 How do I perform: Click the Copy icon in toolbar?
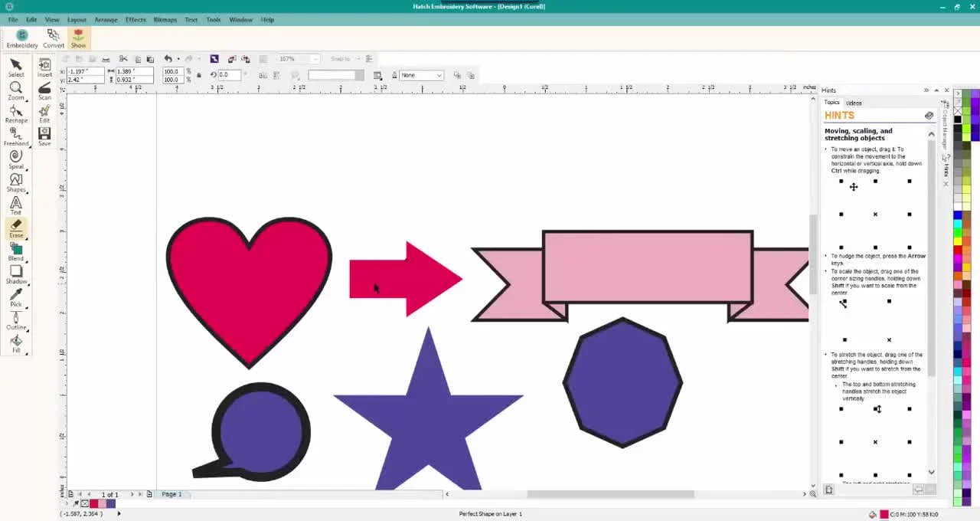[x=137, y=59]
